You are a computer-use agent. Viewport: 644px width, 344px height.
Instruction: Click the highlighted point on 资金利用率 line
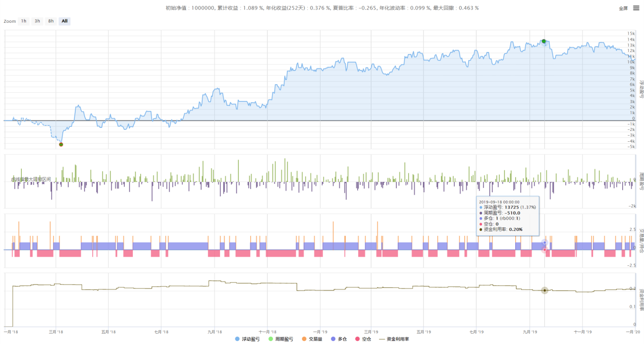(544, 290)
